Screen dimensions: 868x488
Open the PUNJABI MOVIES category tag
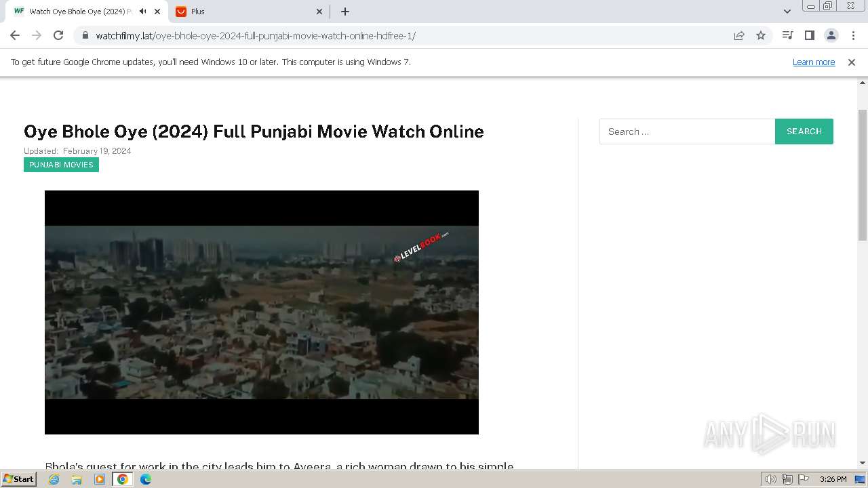pos(61,165)
